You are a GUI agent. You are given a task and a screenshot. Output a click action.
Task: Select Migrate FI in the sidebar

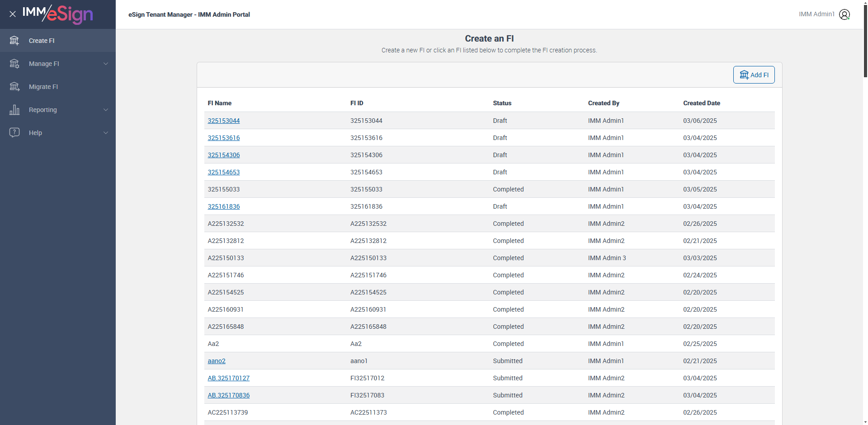(43, 87)
